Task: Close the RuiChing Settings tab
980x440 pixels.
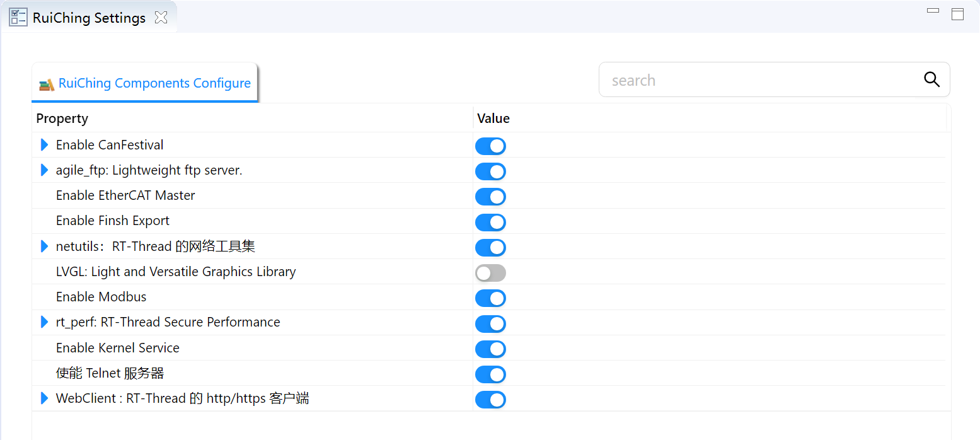Action: pos(161,18)
